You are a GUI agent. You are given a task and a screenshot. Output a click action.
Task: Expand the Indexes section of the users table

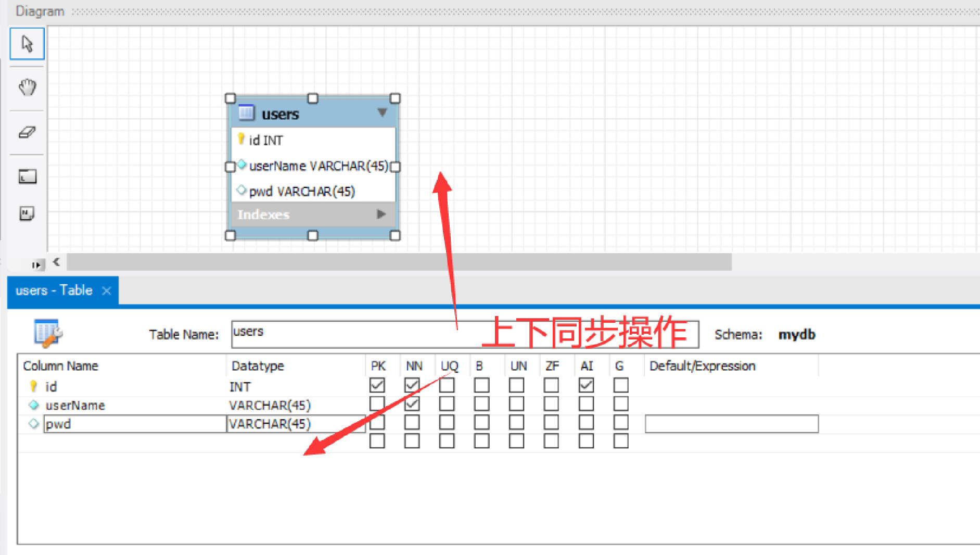point(381,214)
